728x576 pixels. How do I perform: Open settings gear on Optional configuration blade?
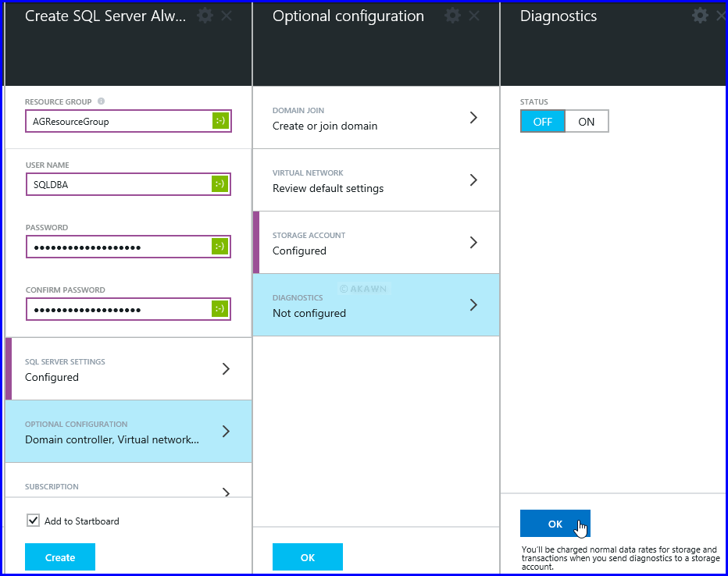(x=452, y=16)
